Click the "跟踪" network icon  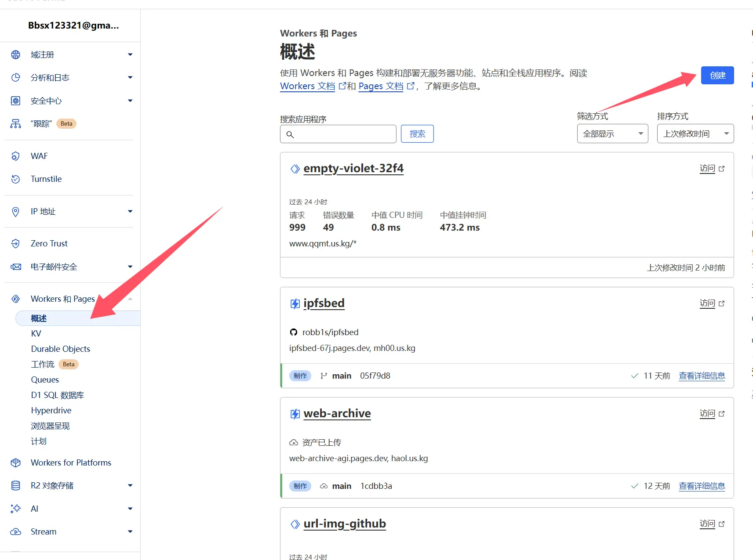point(16,123)
